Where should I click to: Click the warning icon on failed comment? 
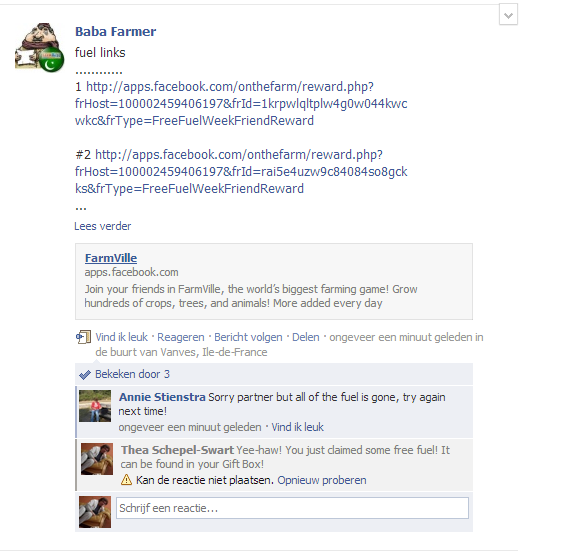coord(127,480)
